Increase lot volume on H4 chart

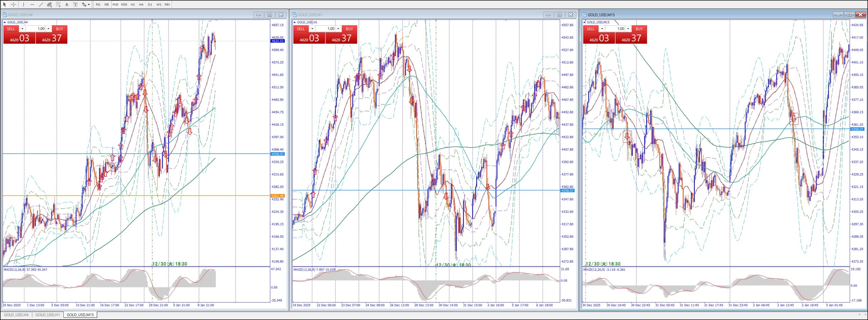(48, 29)
